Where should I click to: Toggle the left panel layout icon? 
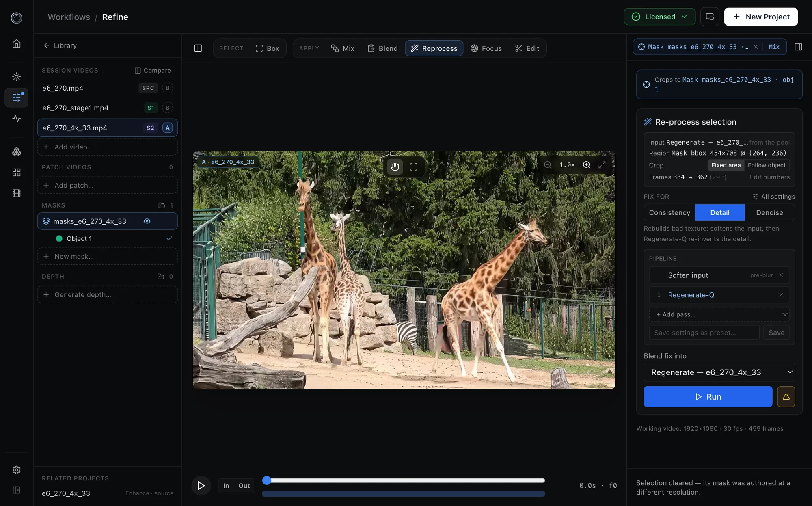(198, 48)
